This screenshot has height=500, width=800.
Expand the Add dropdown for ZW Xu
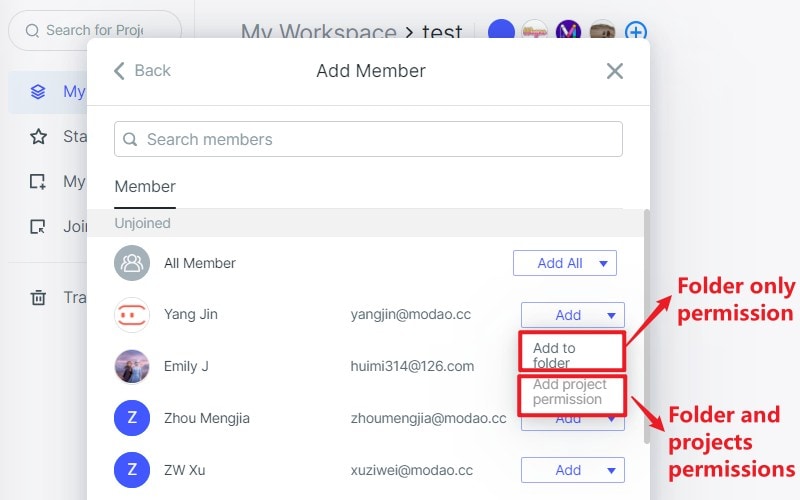(611, 471)
